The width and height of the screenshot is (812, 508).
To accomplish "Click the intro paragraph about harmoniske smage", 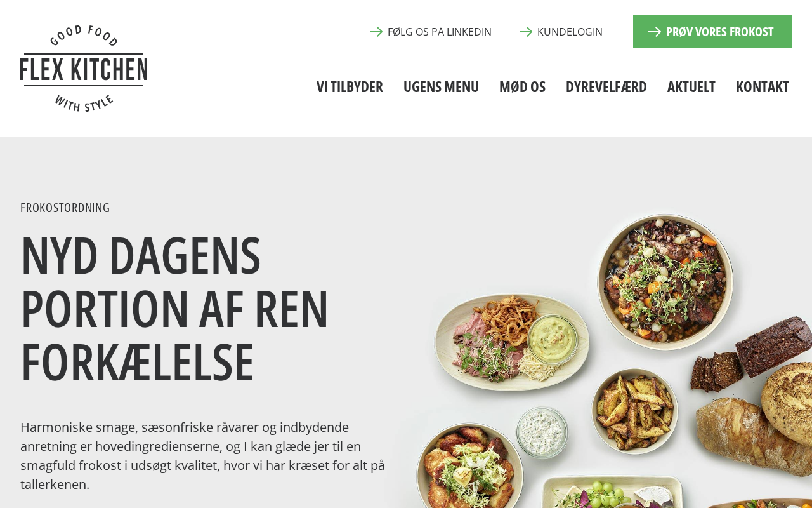I will coord(203,455).
